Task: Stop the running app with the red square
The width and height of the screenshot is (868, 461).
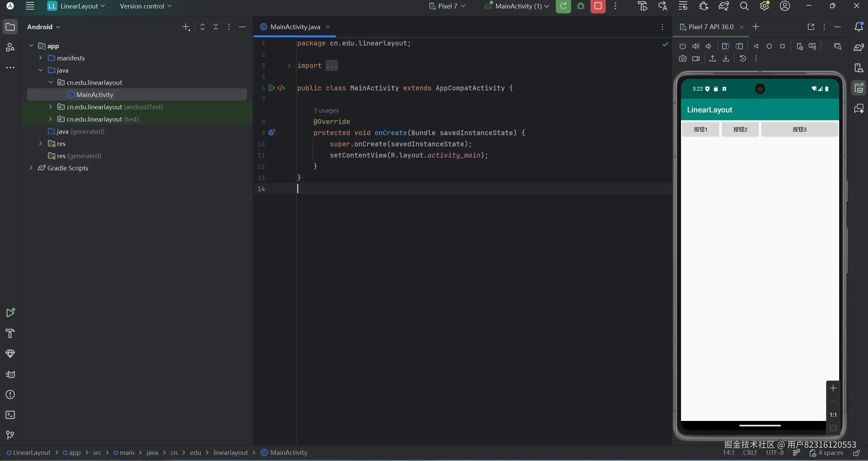Action: (598, 6)
